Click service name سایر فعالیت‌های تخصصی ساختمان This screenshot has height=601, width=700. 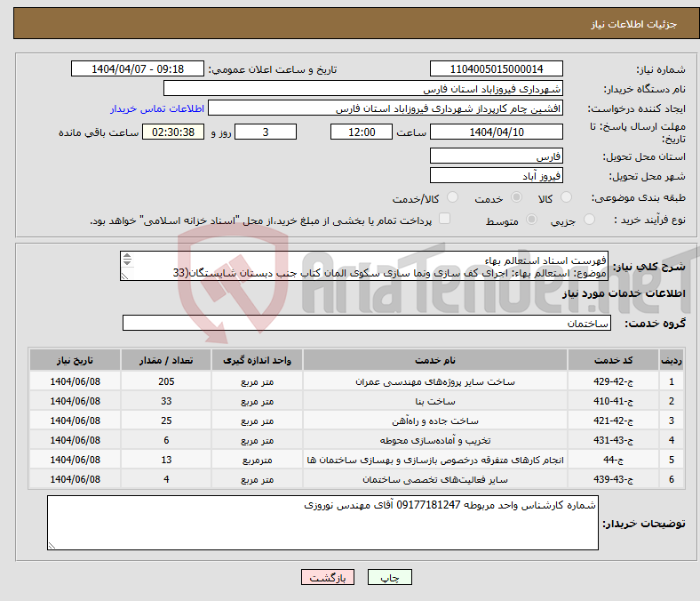435,479
